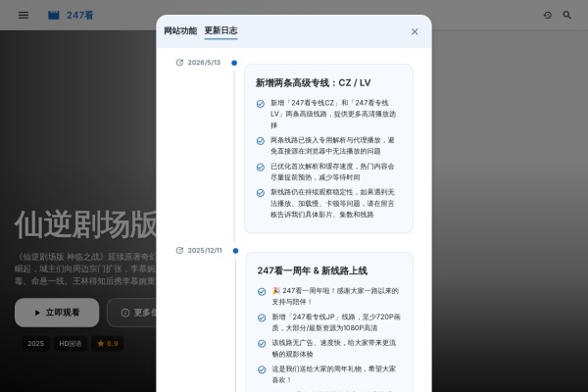Click the 更多信息 info button
Viewport: 588px width, 392px height.
click(x=131, y=313)
